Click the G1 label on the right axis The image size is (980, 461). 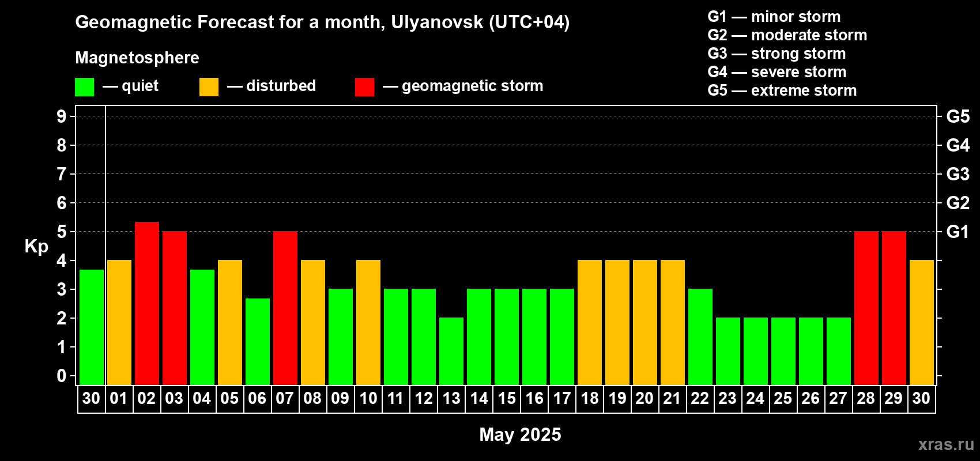point(958,232)
